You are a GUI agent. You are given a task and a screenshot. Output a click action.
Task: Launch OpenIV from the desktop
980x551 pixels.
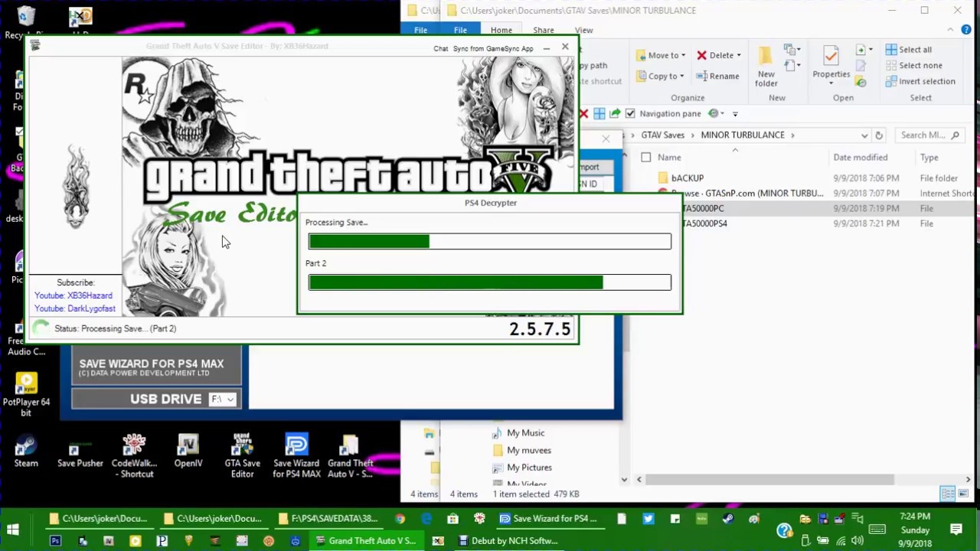point(188,452)
